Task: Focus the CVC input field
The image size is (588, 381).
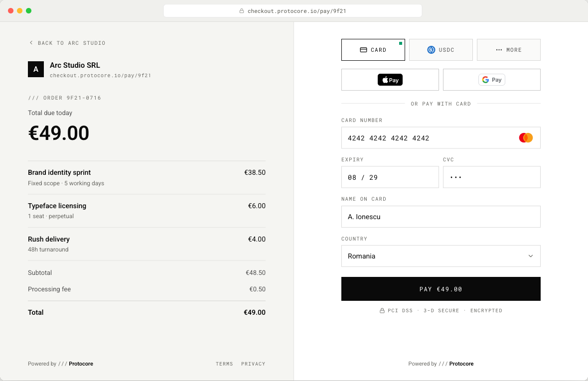Action: point(492,177)
